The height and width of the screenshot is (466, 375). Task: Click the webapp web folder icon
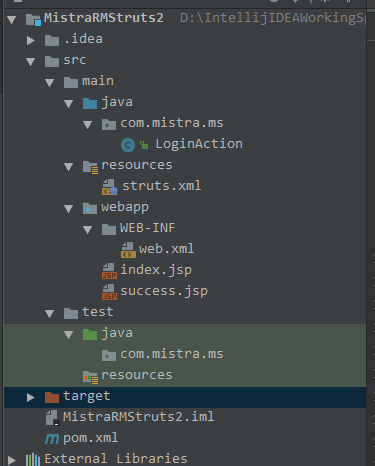(90, 208)
